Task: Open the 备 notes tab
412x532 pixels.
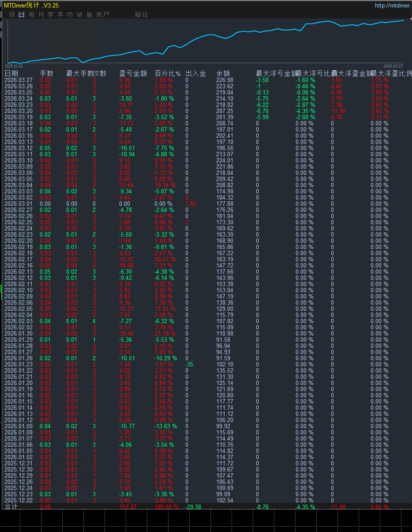Action: (x=90, y=15)
